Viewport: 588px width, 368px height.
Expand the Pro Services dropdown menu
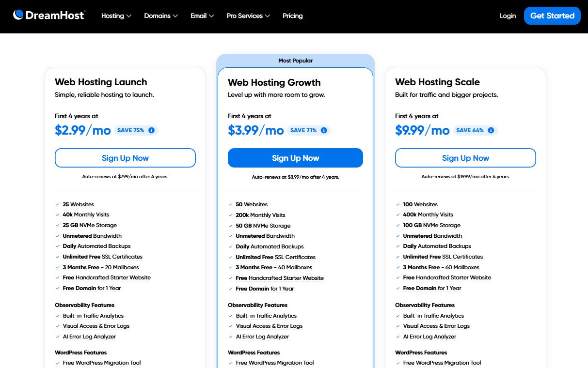pyautogui.click(x=248, y=15)
